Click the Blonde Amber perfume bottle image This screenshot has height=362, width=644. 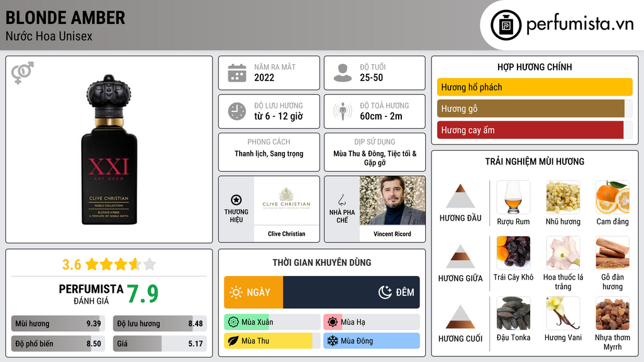click(x=109, y=150)
